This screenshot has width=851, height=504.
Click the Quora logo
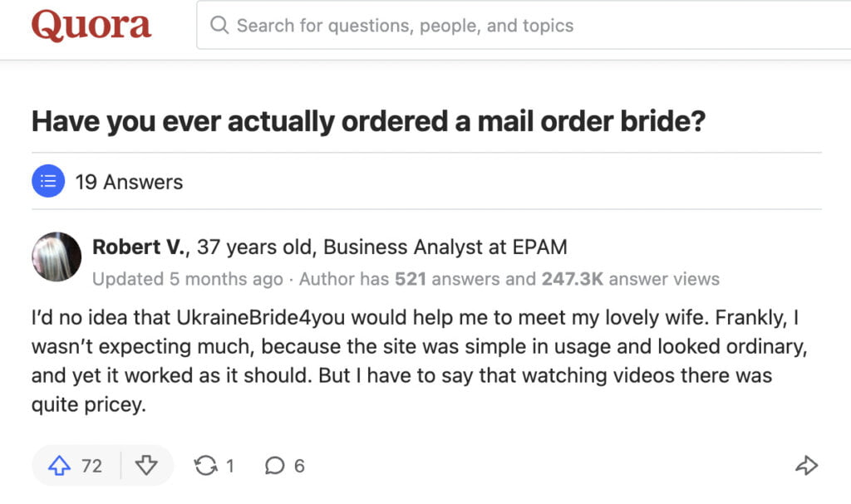(x=91, y=25)
